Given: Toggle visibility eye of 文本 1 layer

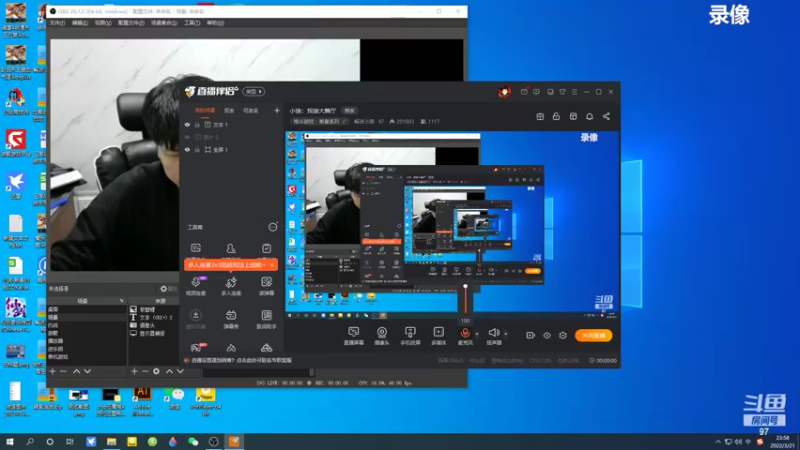Looking at the screenshot, I should pos(187,124).
